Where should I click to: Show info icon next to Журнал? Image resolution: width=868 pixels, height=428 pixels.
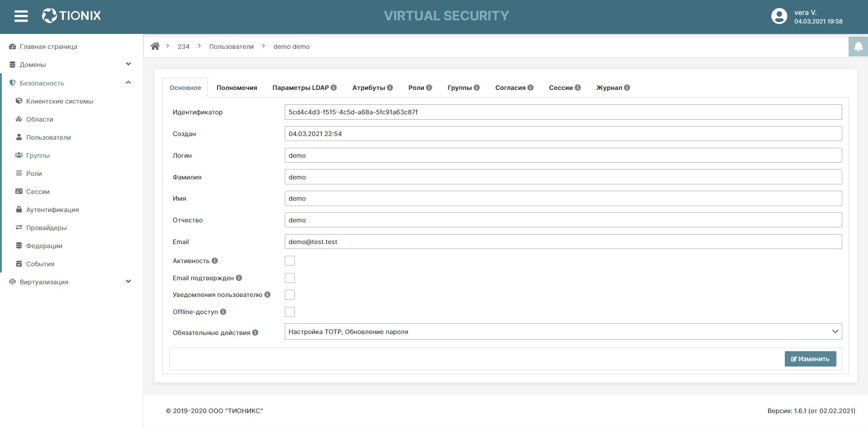(x=627, y=88)
